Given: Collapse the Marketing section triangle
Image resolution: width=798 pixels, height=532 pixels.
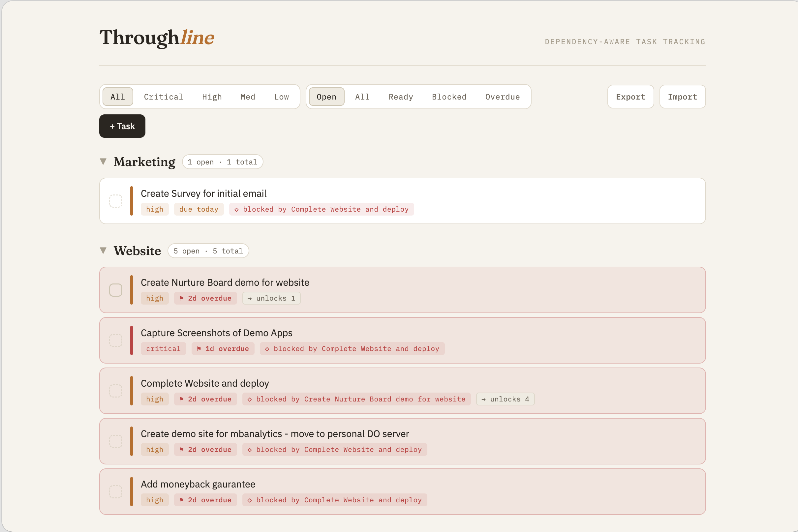Looking at the screenshot, I should tap(103, 162).
